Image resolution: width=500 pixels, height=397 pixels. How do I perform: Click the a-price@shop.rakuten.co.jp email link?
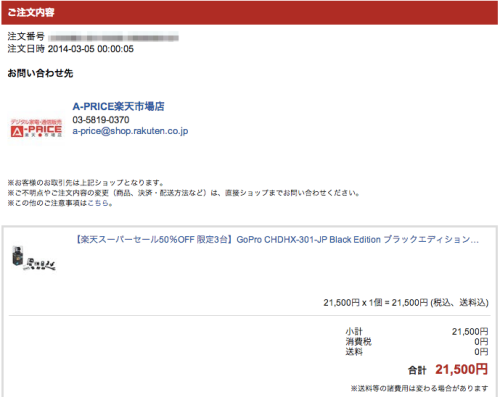(130, 131)
